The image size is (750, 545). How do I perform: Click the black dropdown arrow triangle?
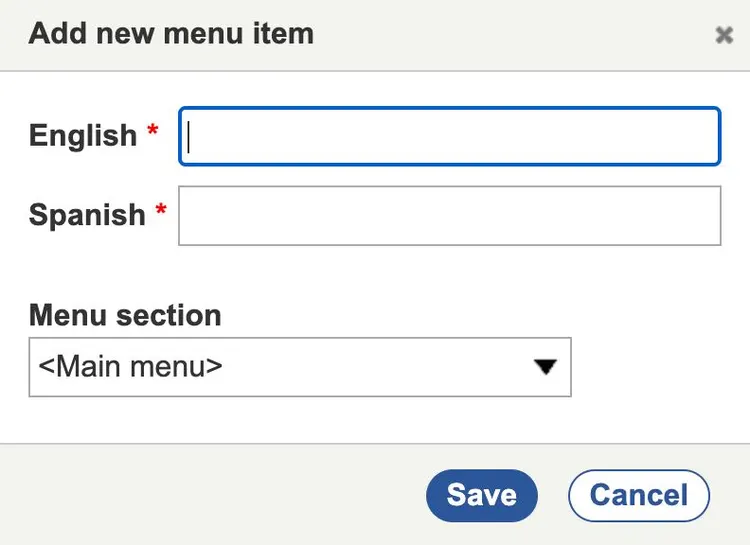tap(544, 367)
